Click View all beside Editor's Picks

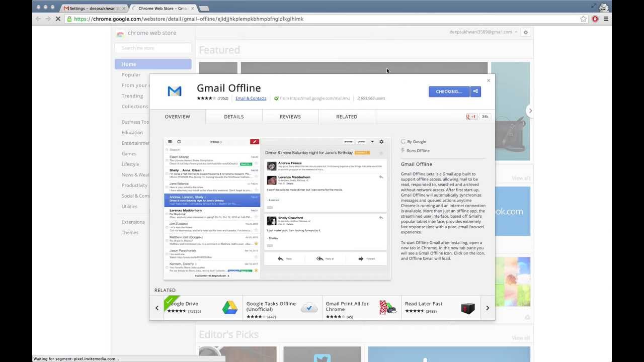coord(521,338)
